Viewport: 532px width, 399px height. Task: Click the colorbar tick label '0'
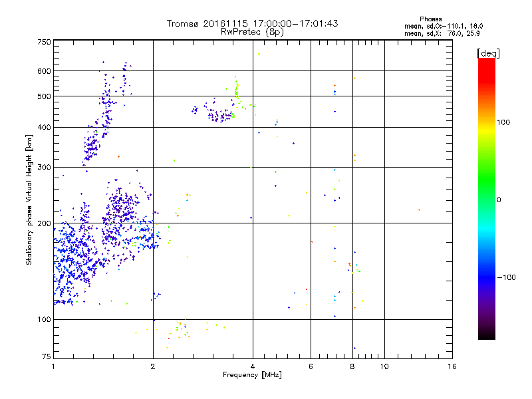pos(499,200)
